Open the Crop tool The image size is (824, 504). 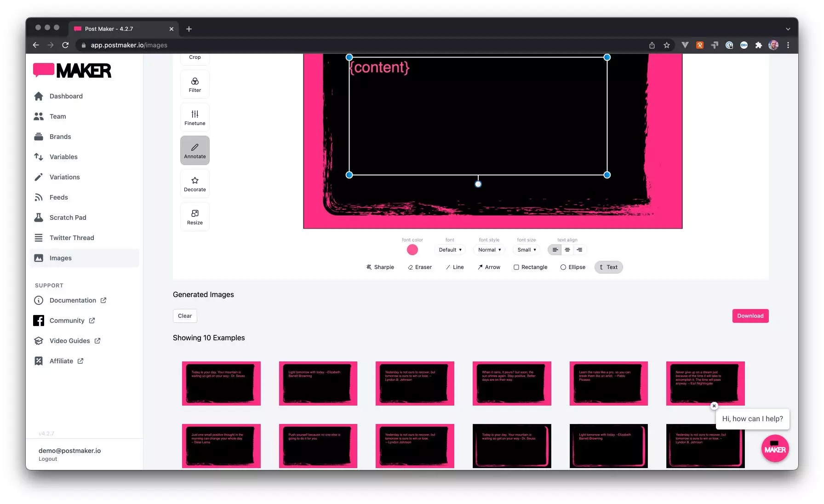click(195, 58)
